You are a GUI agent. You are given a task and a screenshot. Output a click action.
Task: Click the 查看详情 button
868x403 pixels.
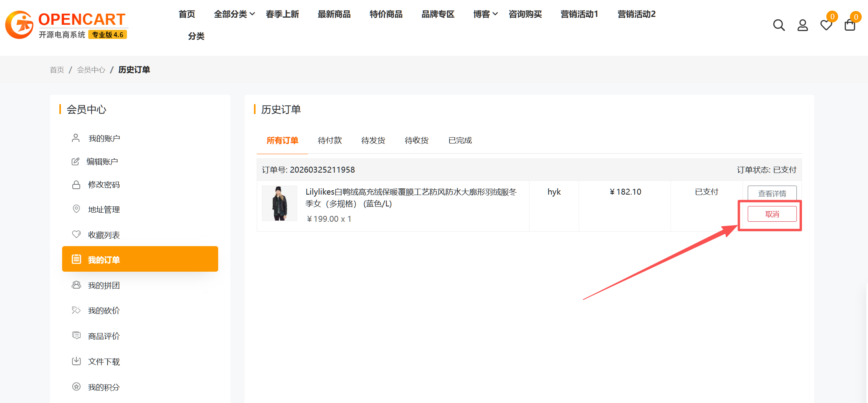point(772,193)
